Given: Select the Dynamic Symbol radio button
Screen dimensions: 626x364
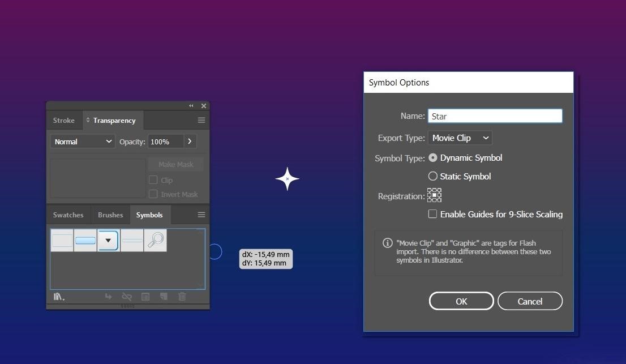Looking at the screenshot, I should coord(433,158).
